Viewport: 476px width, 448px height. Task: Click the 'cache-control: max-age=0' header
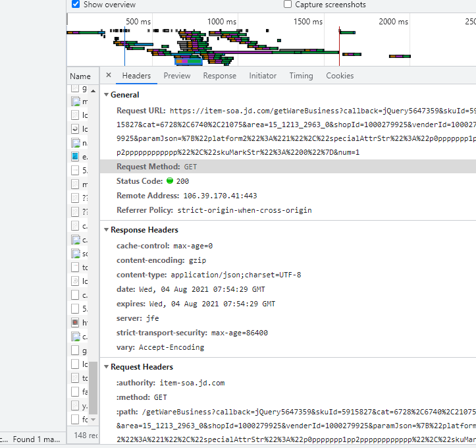165,246
